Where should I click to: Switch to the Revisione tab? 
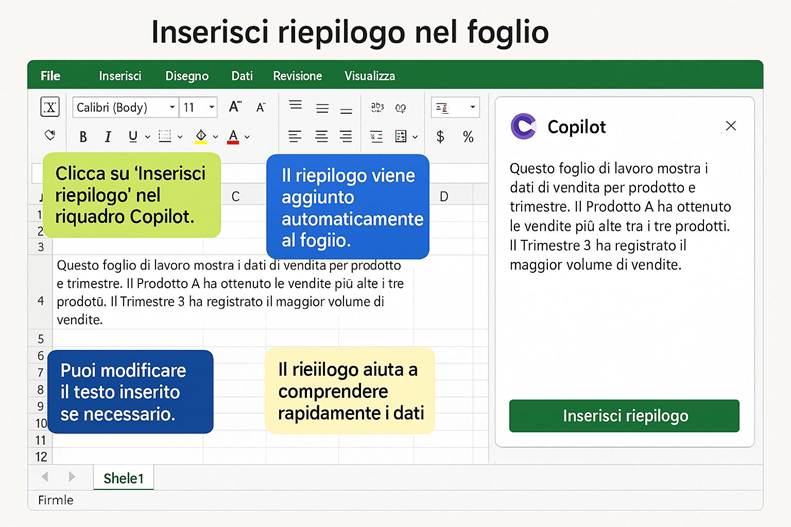pyautogui.click(x=298, y=76)
